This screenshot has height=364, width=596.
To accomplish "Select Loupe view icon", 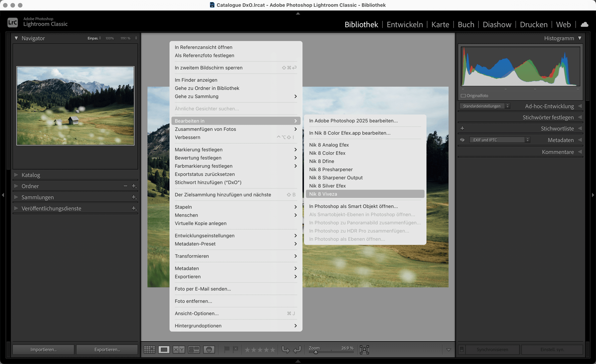I will pyautogui.click(x=164, y=349).
